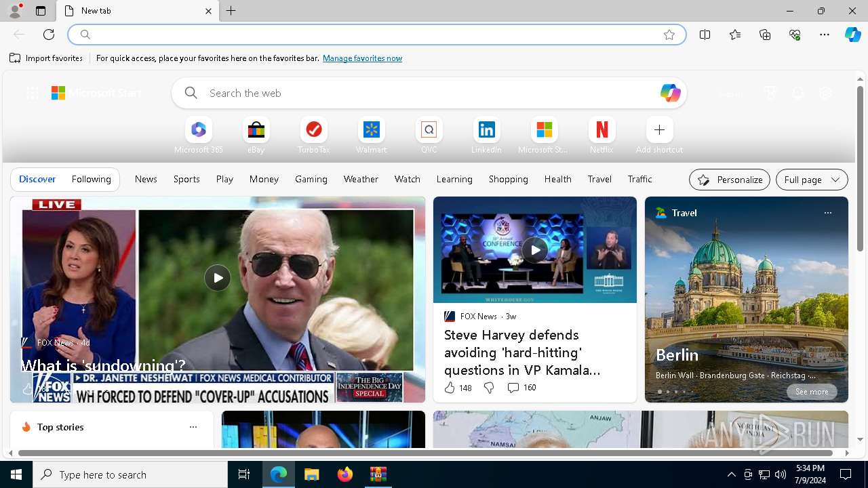This screenshot has height=488, width=868.
Task: Select the Following tab
Action: tap(91, 179)
